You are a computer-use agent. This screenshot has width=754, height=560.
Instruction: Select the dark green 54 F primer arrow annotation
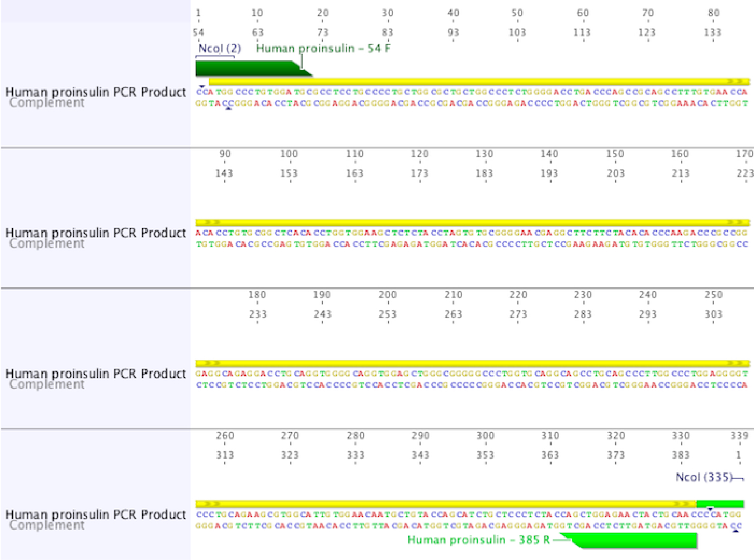point(253,69)
